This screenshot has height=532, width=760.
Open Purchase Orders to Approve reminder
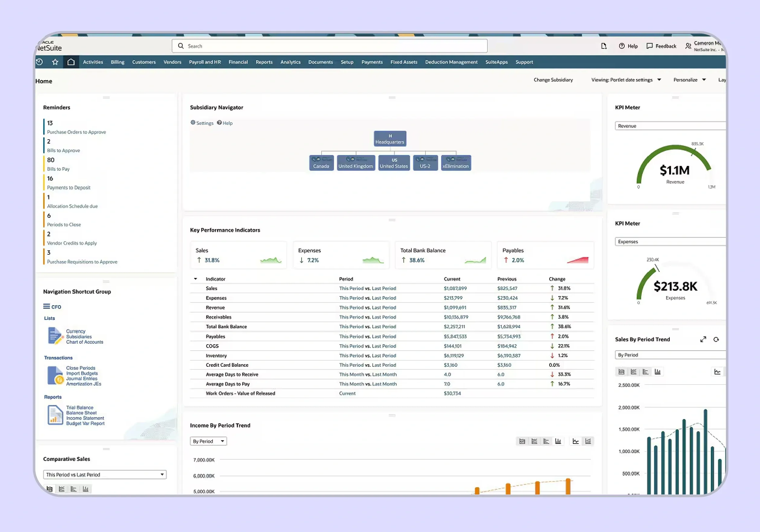(77, 132)
